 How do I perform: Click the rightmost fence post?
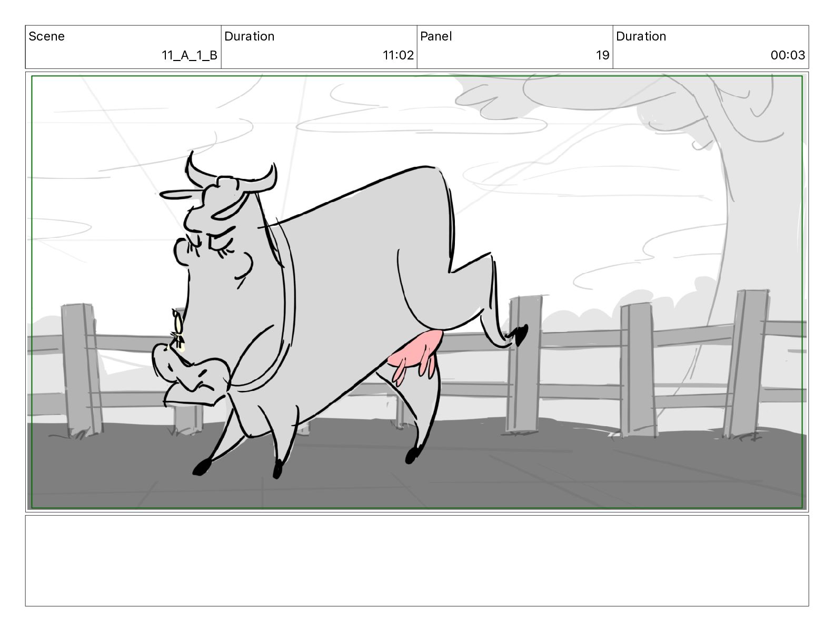pos(747,364)
